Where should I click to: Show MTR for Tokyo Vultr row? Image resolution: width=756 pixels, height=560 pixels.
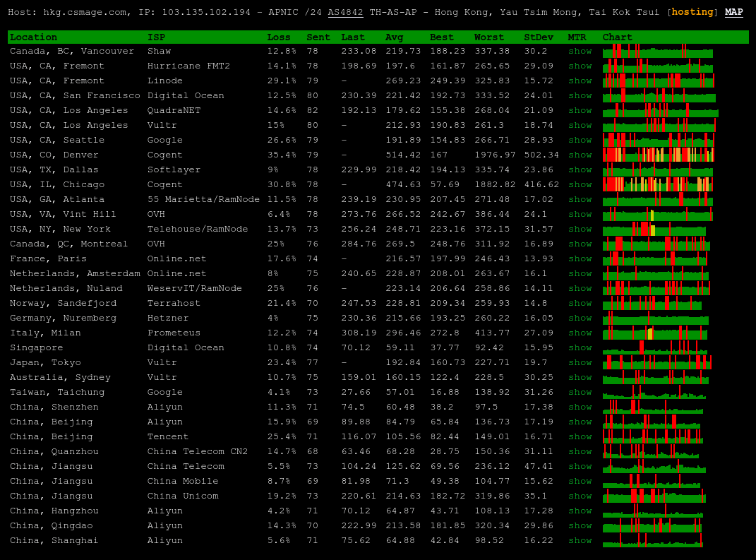[x=580, y=362]
